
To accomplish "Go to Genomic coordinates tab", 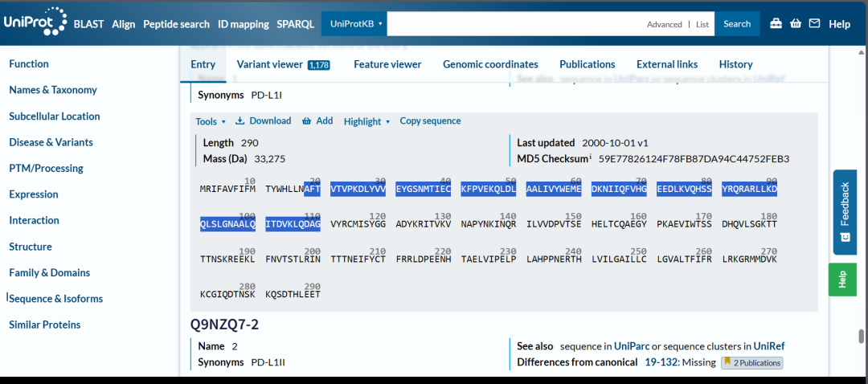I will pos(490,64).
